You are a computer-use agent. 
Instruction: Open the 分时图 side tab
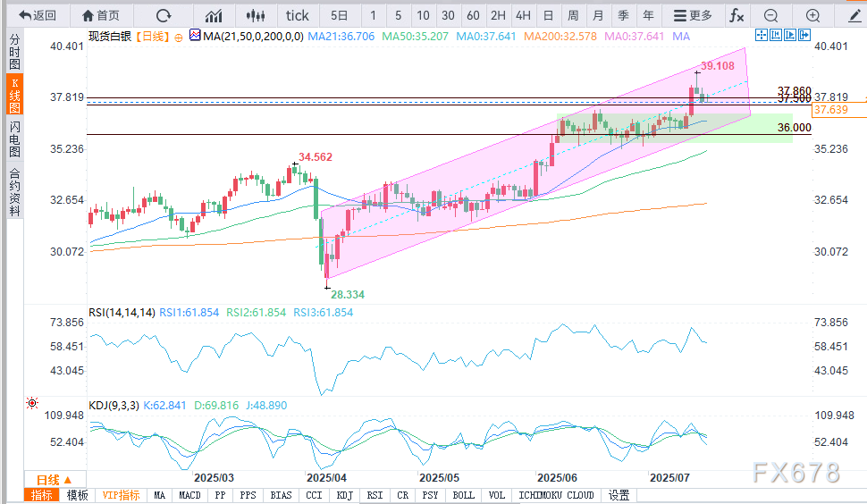coord(13,53)
